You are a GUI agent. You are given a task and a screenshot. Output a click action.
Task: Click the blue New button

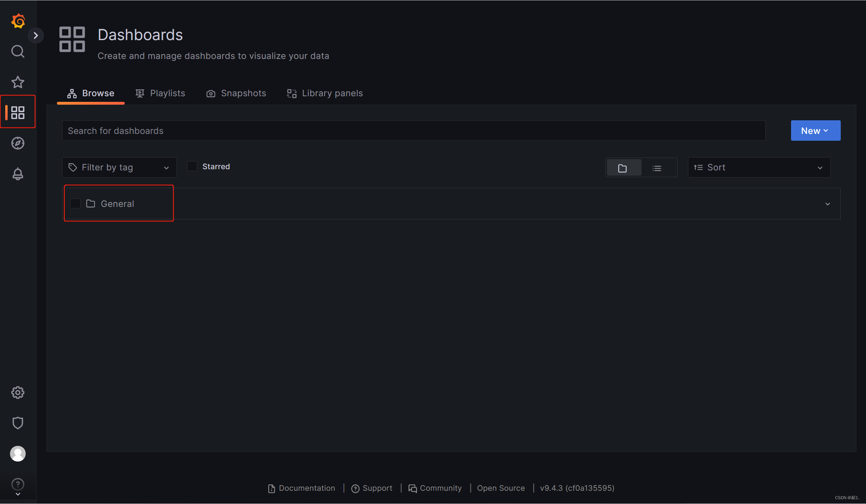point(815,131)
